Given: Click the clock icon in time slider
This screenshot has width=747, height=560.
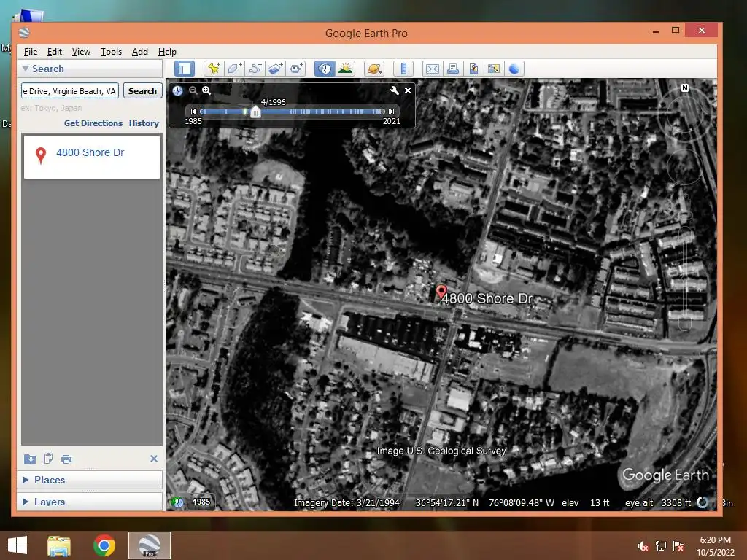Looking at the screenshot, I should tap(178, 90).
